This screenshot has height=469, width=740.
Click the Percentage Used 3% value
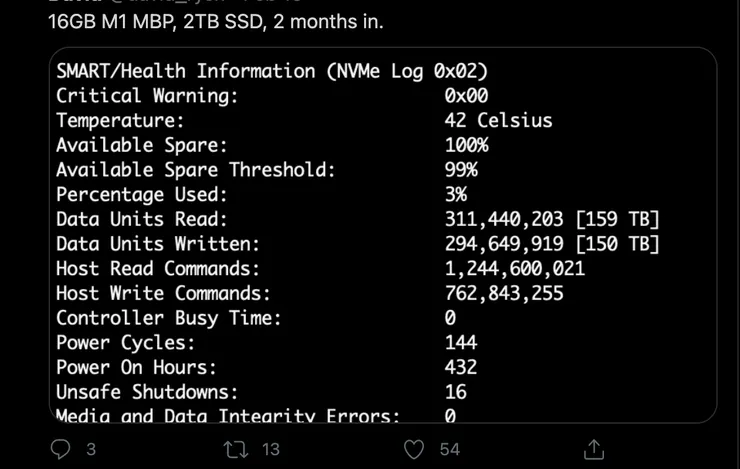(455, 194)
